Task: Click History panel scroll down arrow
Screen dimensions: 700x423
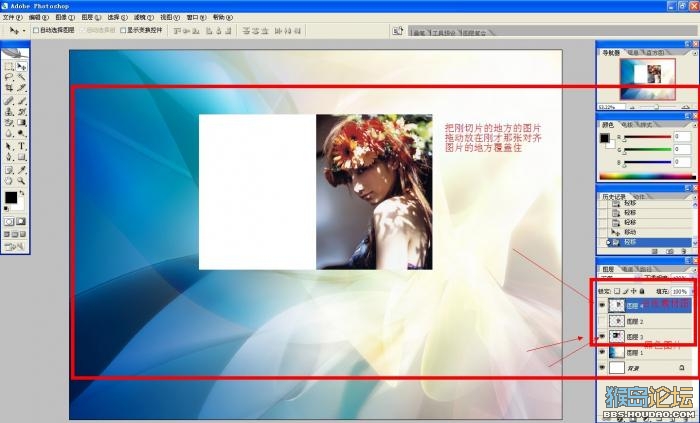Action: tap(694, 243)
